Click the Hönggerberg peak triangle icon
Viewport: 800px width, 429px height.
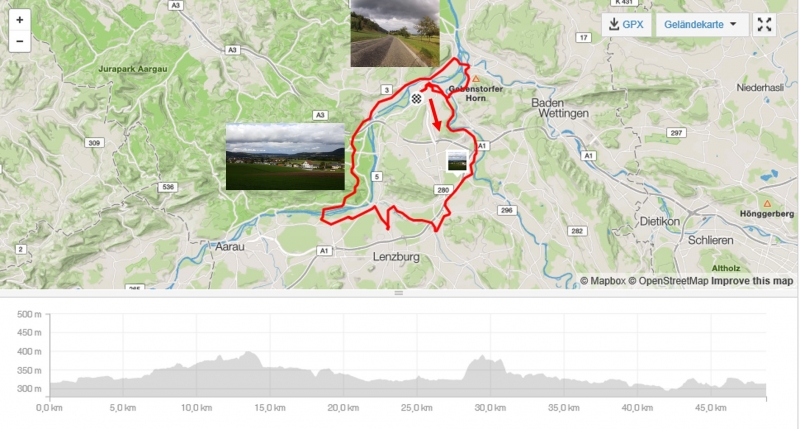click(x=767, y=204)
